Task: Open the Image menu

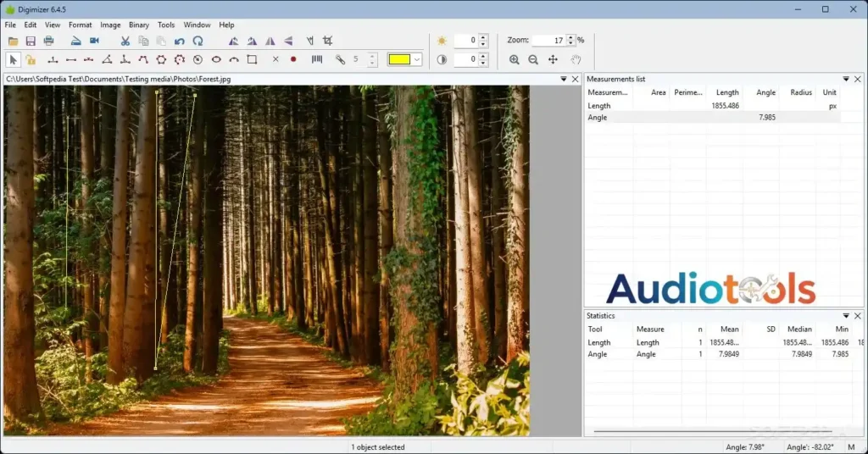Action: point(110,25)
